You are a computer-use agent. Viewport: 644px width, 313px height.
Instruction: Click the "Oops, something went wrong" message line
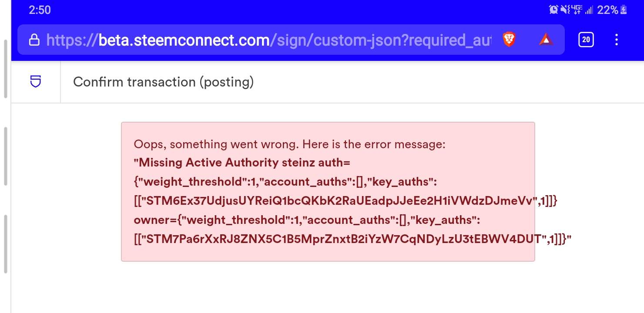tap(289, 144)
